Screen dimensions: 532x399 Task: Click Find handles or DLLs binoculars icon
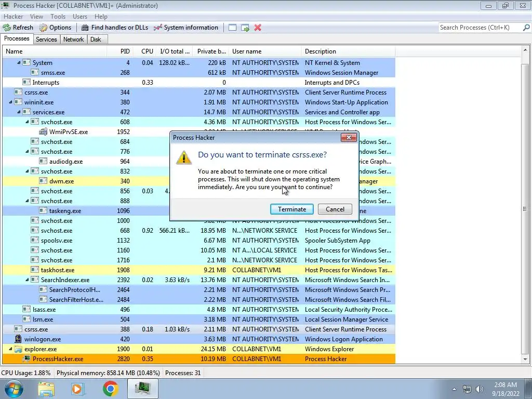(x=85, y=28)
